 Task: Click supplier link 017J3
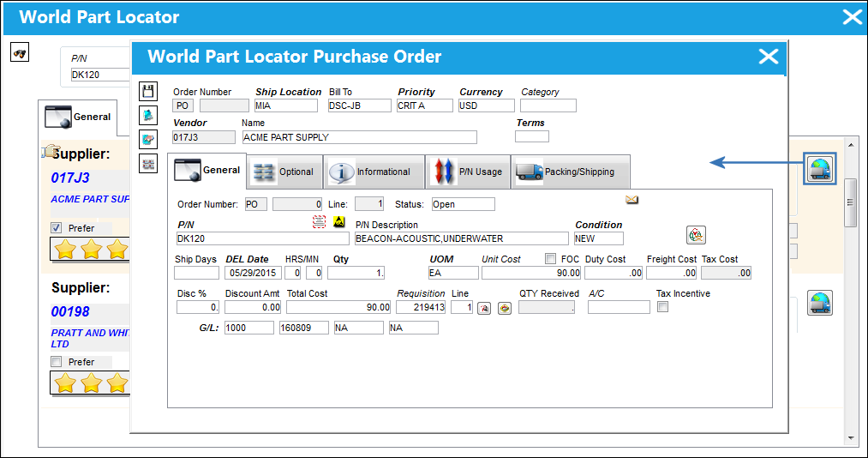pyautogui.click(x=70, y=178)
